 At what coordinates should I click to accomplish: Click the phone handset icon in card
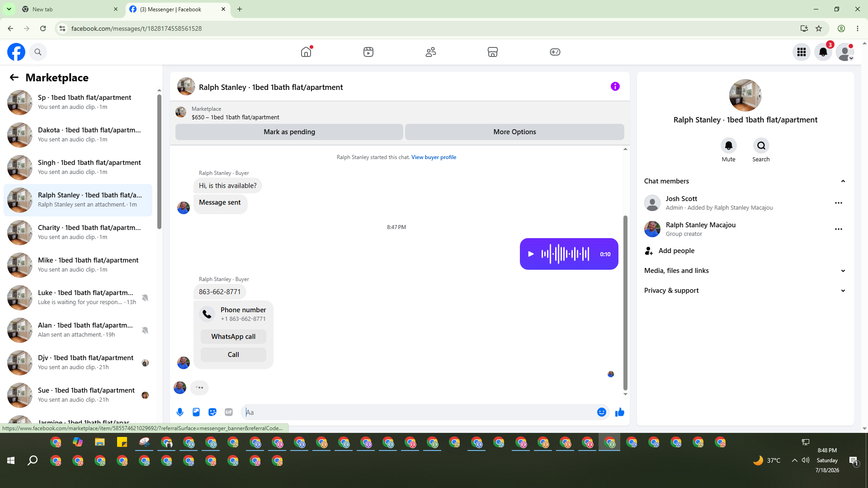pyautogui.click(x=207, y=314)
